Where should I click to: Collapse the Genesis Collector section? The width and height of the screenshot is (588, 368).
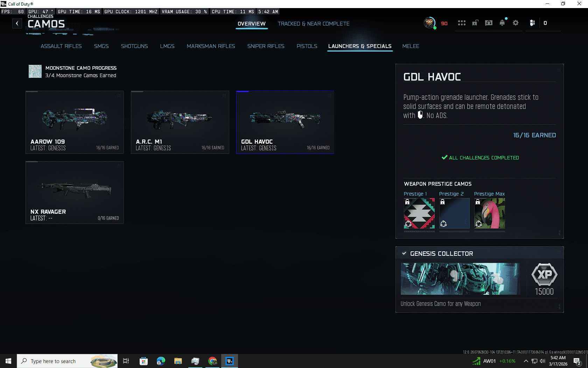(x=404, y=253)
